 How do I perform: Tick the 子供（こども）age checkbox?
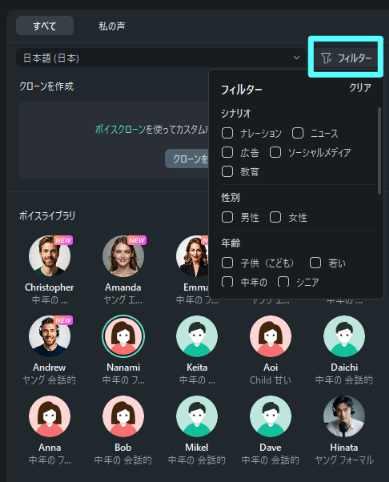[x=227, y=263]
